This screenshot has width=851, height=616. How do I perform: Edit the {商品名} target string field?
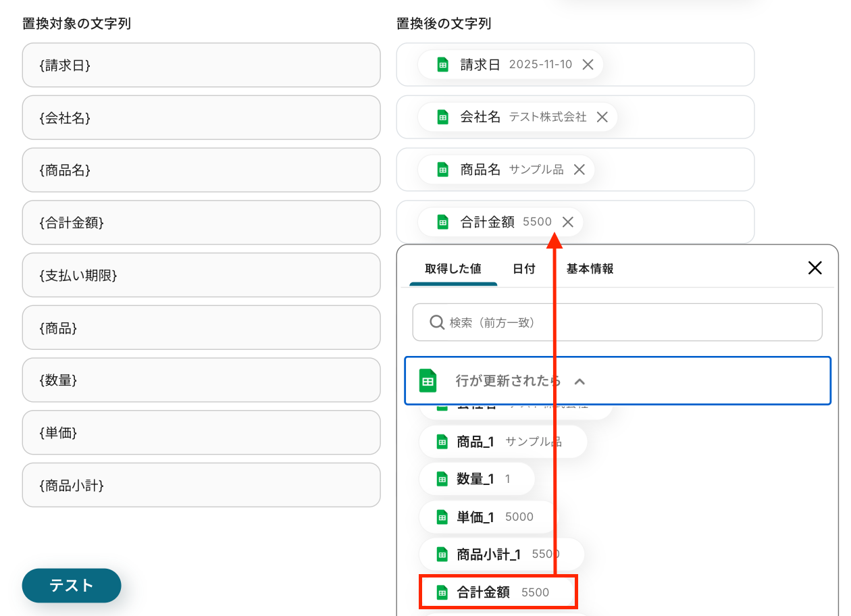tap(201, 170)
